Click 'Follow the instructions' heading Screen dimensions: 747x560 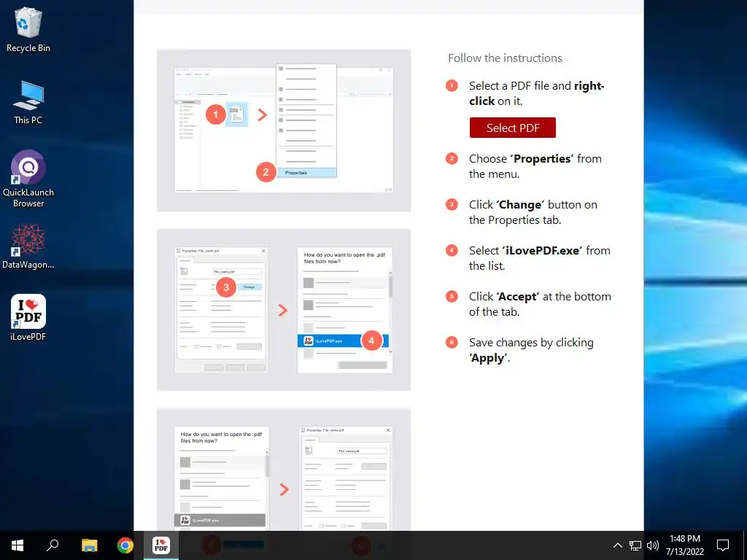(x=505, y=58)
